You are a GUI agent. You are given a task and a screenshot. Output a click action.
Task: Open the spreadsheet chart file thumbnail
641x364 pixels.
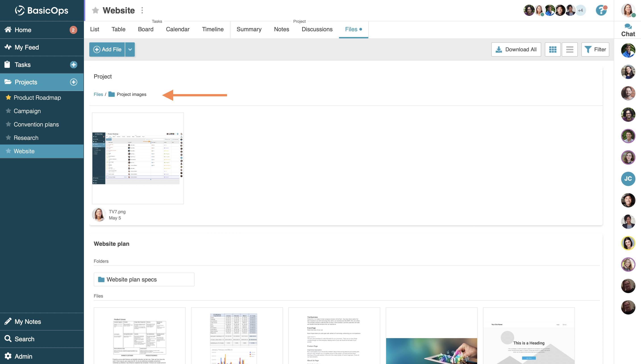click(x=237, y=336)
